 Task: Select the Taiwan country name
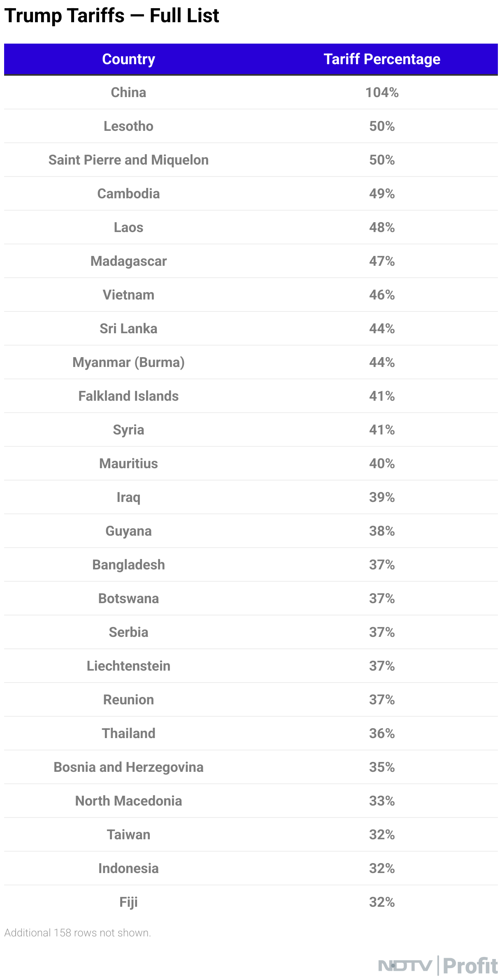pos(128,835)
